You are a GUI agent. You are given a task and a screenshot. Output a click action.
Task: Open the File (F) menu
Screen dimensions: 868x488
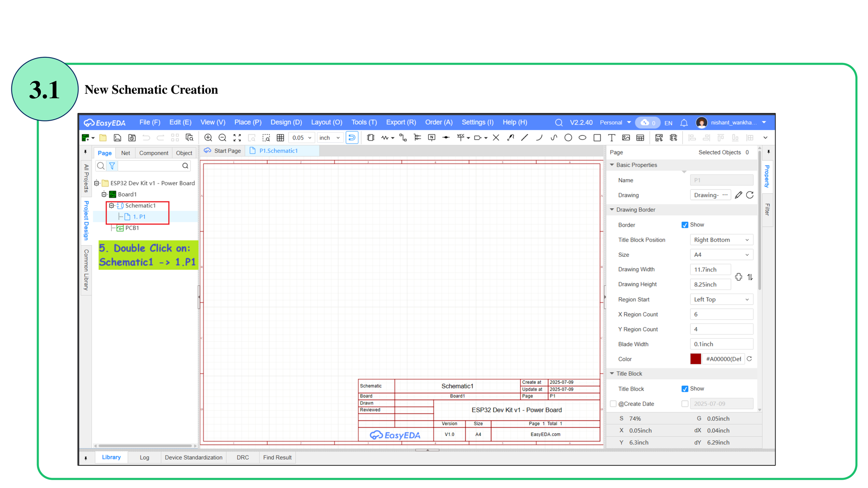point(150,122)
